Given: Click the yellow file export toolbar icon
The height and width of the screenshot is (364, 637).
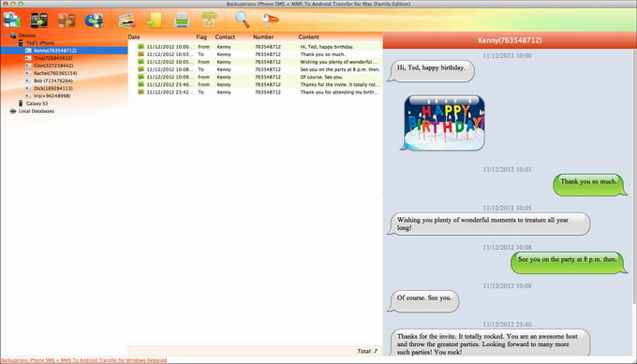Looking at the screenshot, I should coord(155,20).
